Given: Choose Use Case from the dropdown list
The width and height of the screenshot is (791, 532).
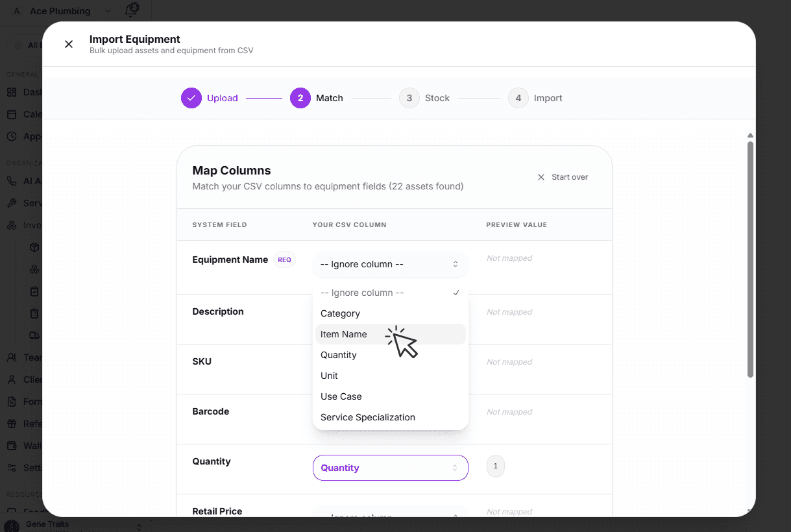Looking at the screenshot, I should coord(390,396).
